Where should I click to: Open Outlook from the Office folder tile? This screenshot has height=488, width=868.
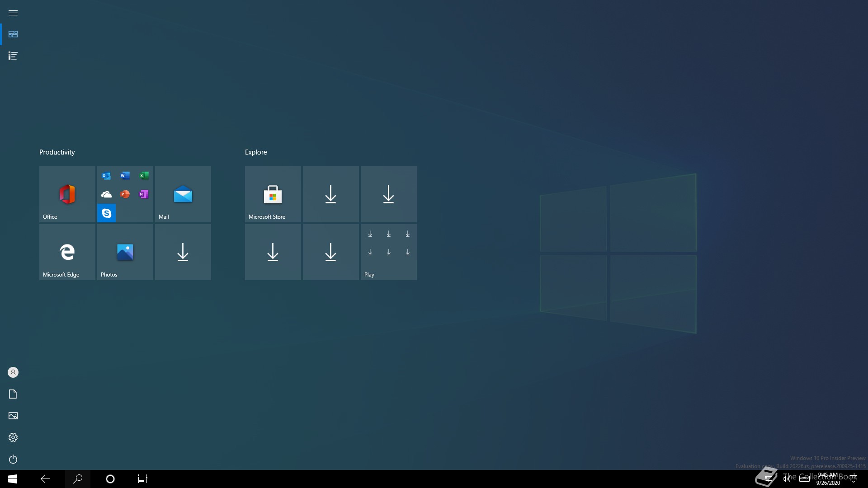tap(106, 176)
